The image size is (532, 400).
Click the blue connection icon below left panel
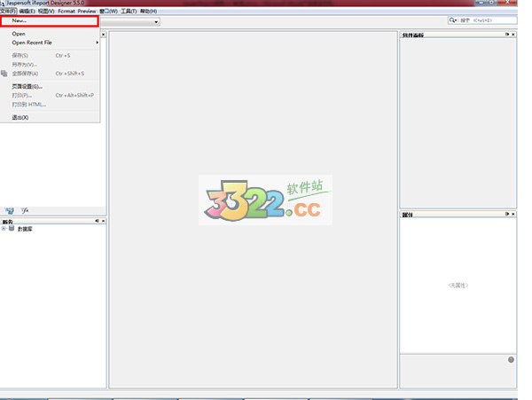pyautogui.click(x=9, y=211)
